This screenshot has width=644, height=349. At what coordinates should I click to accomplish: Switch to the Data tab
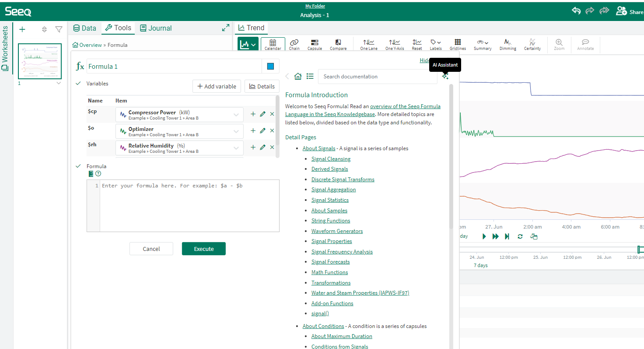coord(84,28)
